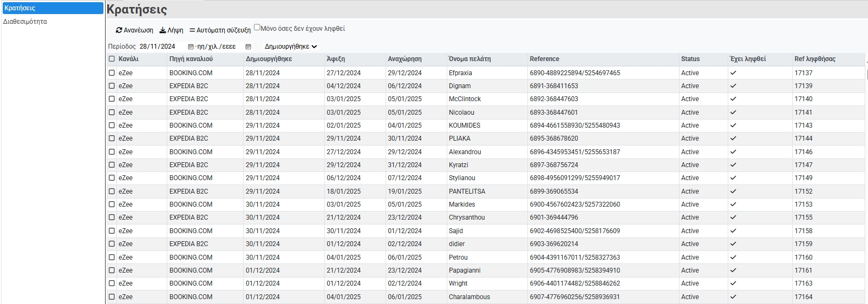The width and height of the screenshot is (868, 304).
Task: Click the received checkmark in Charalambous' row
Action: pyautogui.click(x=733, y=296)
